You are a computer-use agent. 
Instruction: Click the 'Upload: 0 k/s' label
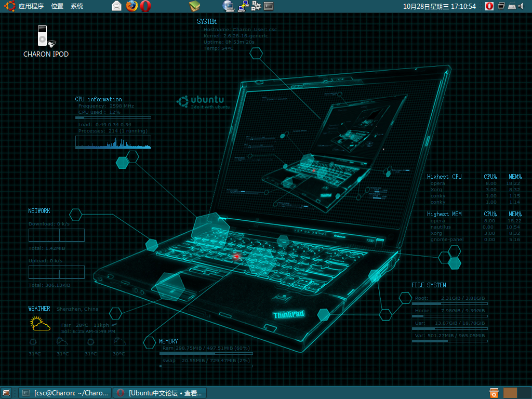pos(46,261)
